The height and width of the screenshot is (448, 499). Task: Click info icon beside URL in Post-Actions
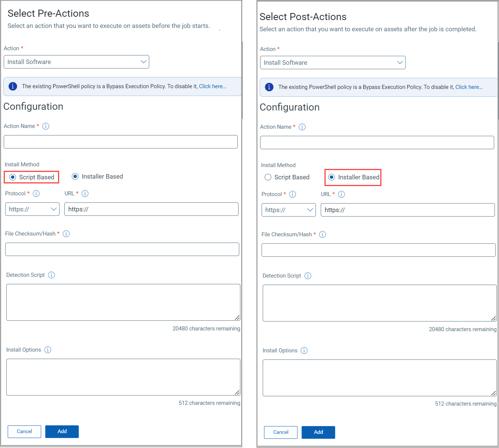coord(341,194)
